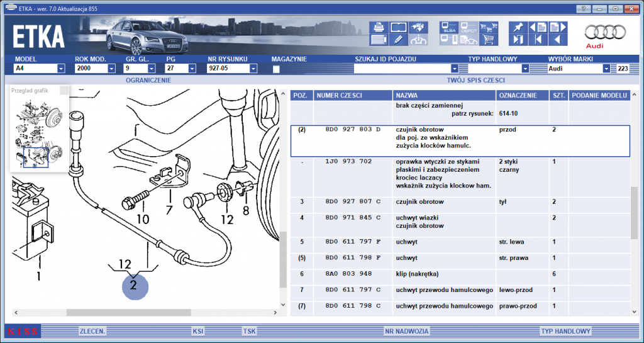Image resolution: width=644 pixels, height=343 pixels.
Task: Open the PG dropdown showing 27
Action: pos(192,69)
